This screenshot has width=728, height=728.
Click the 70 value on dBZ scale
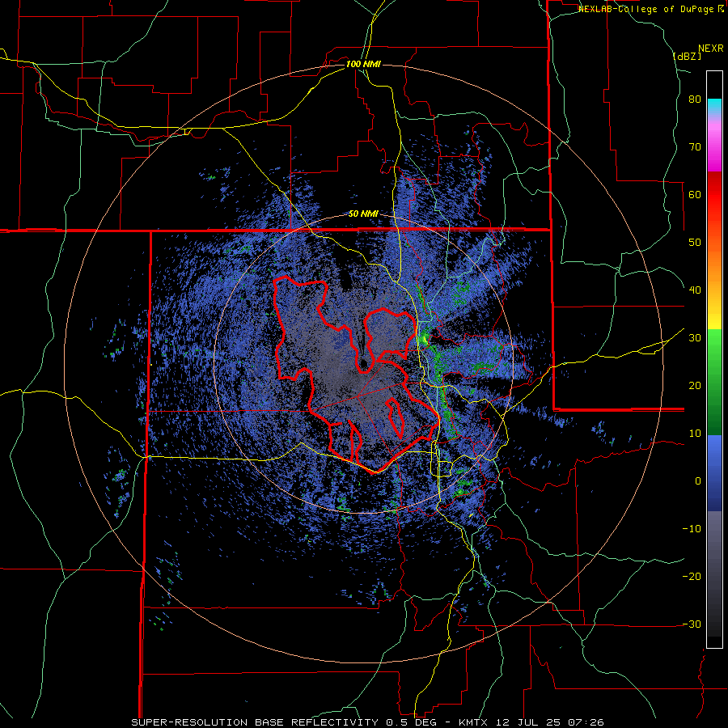pos(695,147)
